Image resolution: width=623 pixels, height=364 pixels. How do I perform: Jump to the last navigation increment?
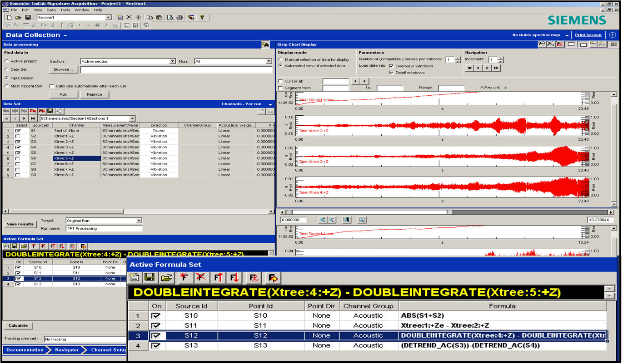tap(496, 68)
